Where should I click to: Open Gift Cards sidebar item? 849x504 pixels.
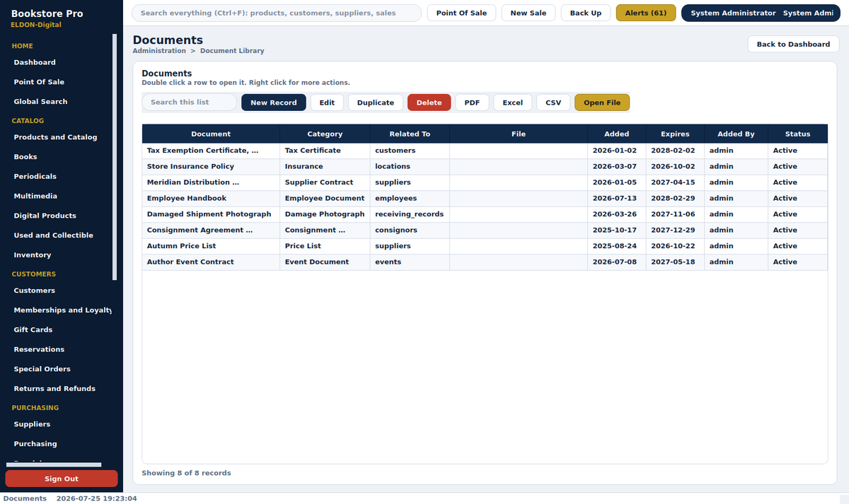click(x=33, y=330)
